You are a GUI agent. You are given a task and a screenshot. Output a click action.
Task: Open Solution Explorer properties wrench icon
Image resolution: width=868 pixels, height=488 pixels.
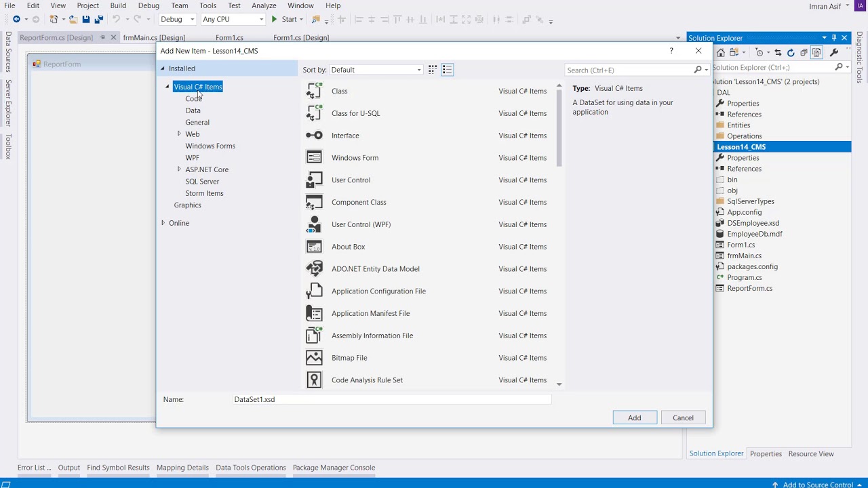834,52
